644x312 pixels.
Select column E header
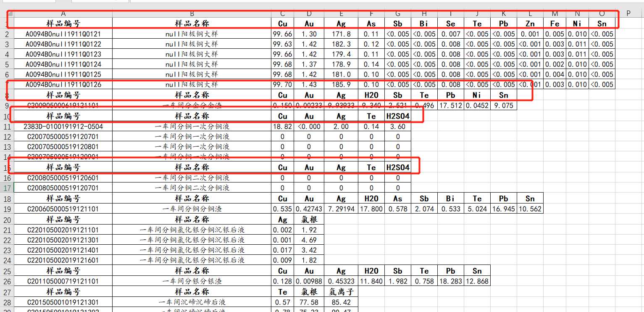[341, 13]
